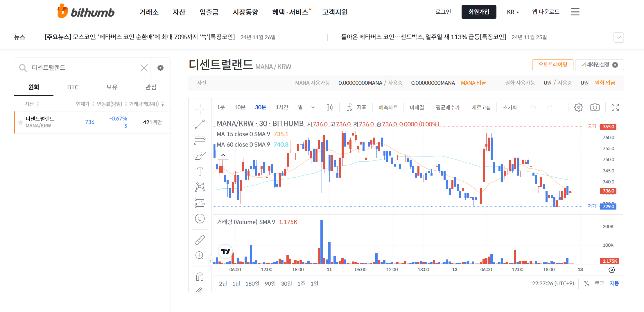This screenshot has width=644, height=312.
Task: Open the Fibonacci retracement lines tool
Action: pos(200,140)
